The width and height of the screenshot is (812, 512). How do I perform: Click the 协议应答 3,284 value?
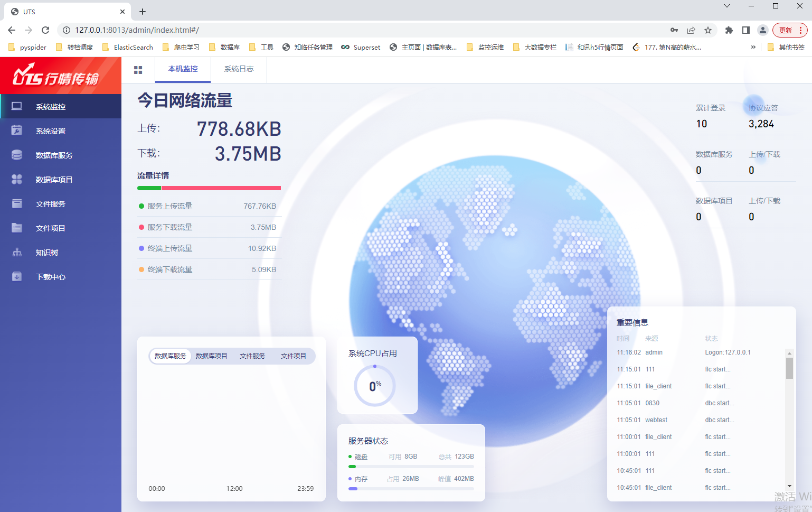pos(761,124)
